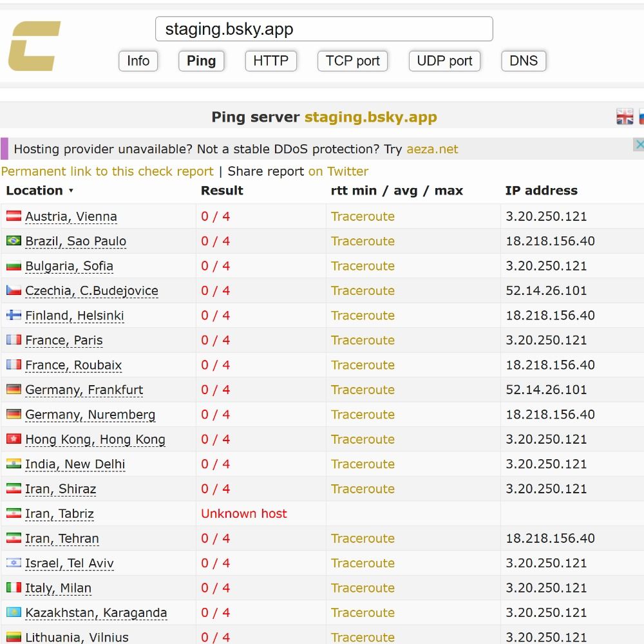644x644 pixels.
Task: Open Traceroute for Iran, Tehran
Action: click(363, 538)
